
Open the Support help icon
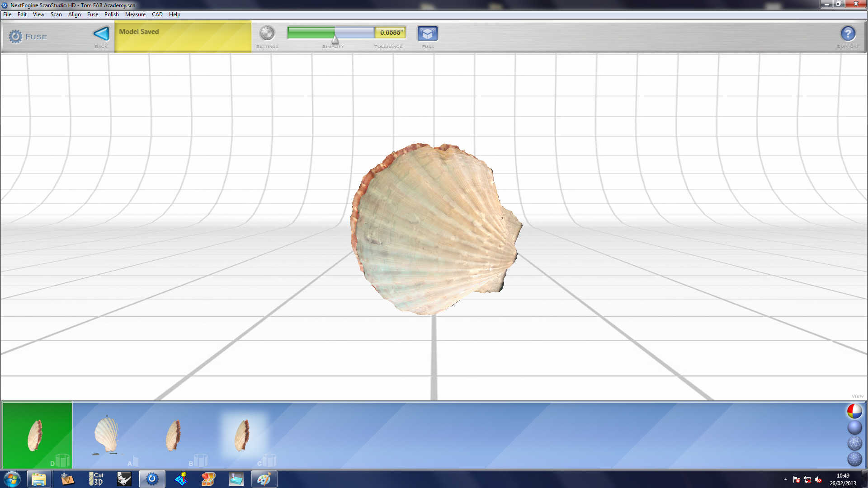pos(848,33)
